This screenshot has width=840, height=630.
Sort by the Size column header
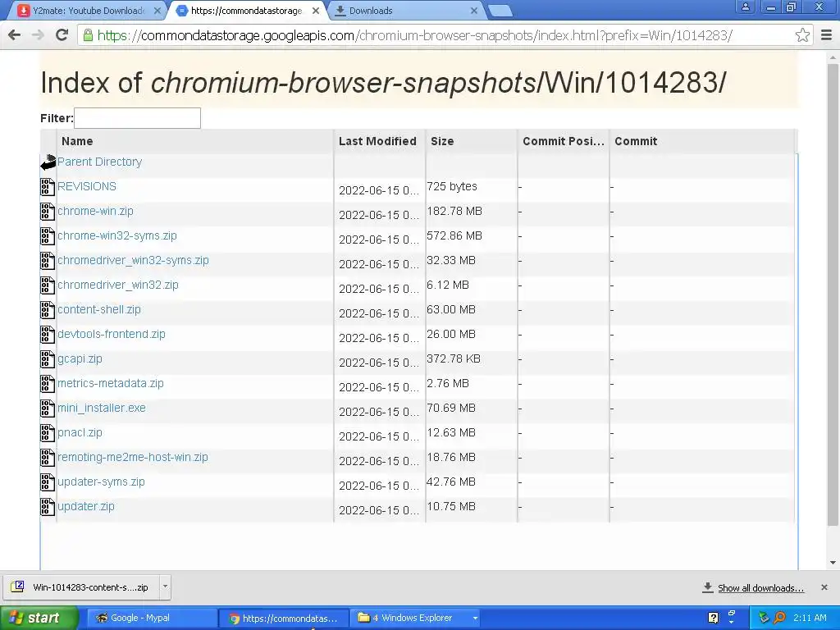(x=472, y=141)
